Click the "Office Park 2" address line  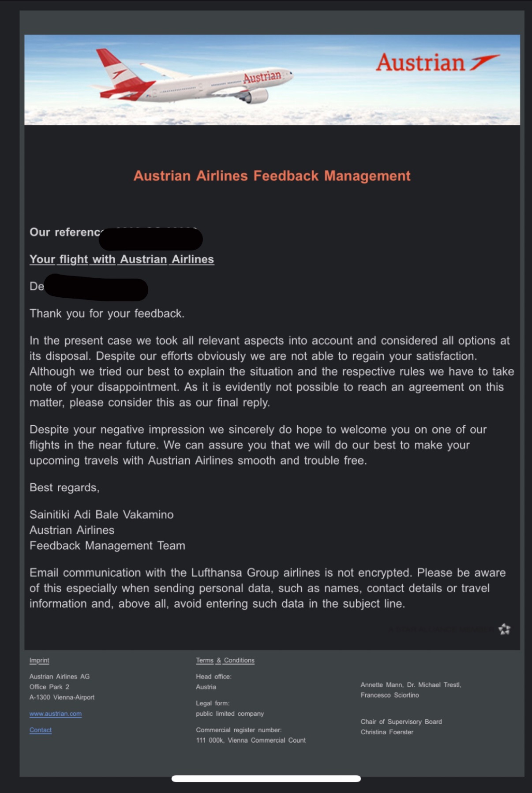click(x=49, y=687)
